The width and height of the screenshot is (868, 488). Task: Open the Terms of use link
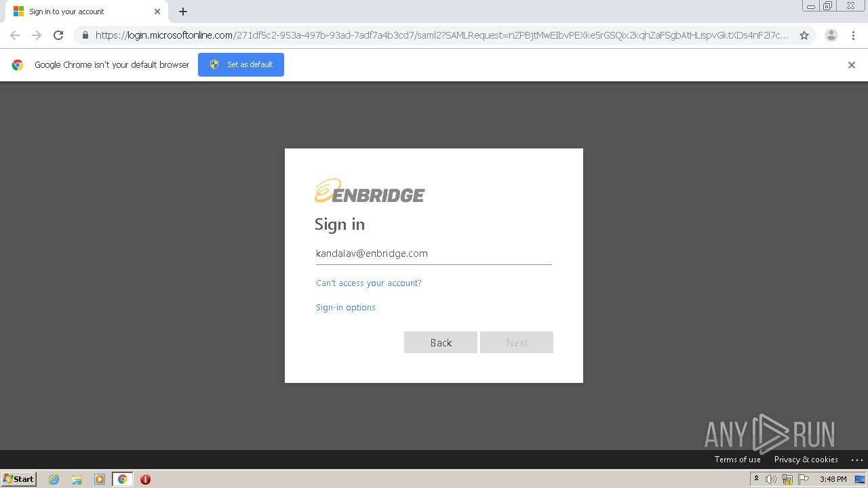tap(738, 460)
